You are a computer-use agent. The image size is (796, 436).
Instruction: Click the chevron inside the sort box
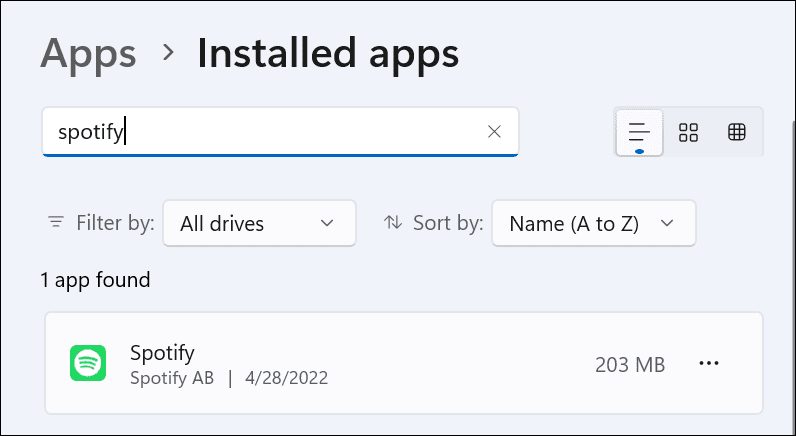click(667, 223)
